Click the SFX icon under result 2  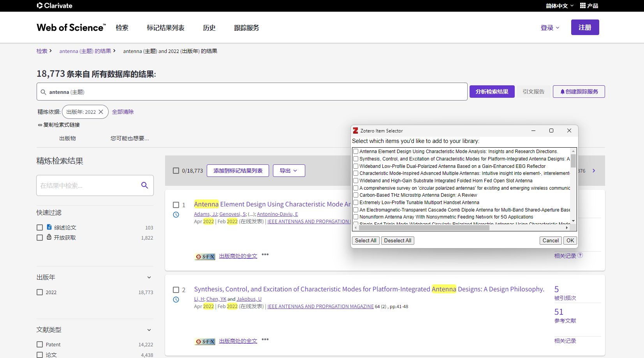pyautogui.click(x=205, y=342)
